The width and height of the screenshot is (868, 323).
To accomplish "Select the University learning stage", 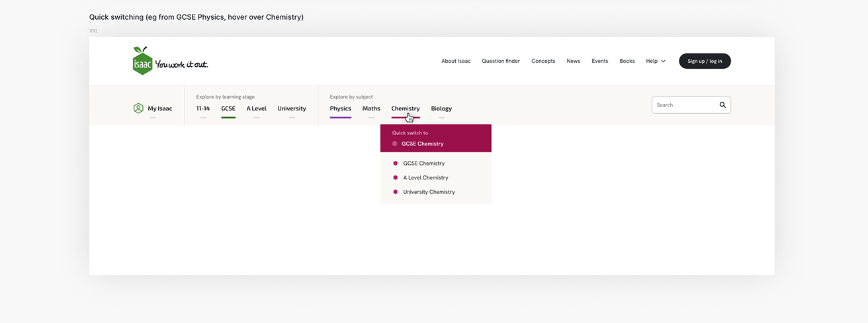I will tap(292, 109).
